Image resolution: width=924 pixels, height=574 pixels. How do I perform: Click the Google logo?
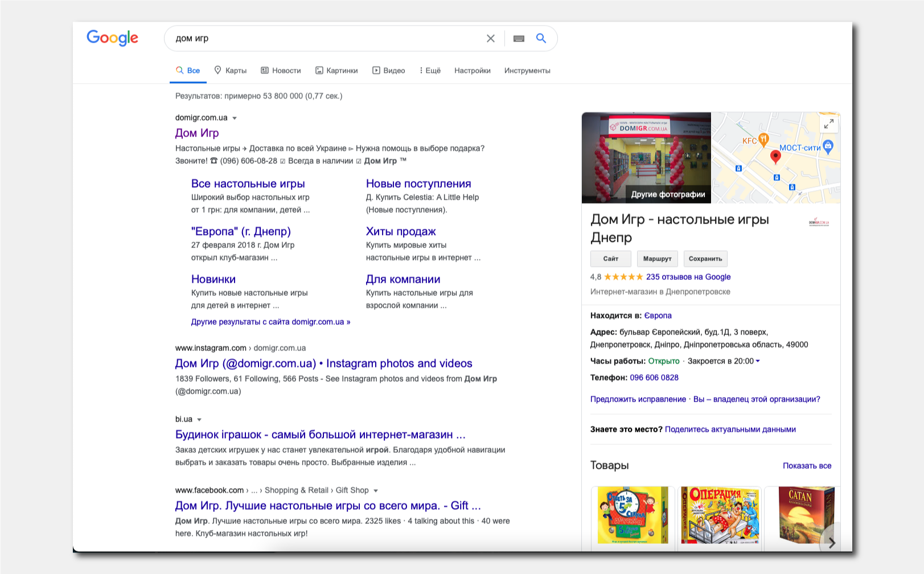(112, 38)
